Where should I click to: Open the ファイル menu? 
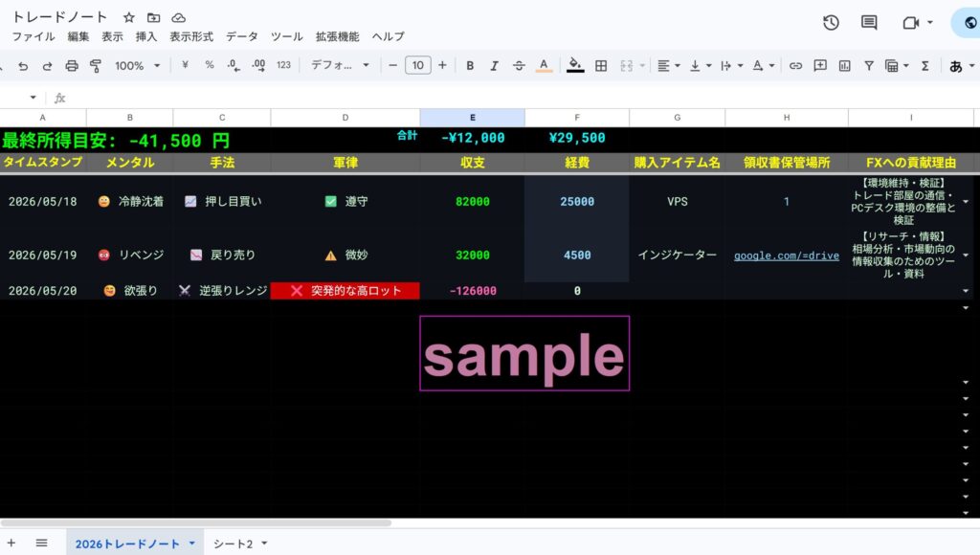point(33,36)
